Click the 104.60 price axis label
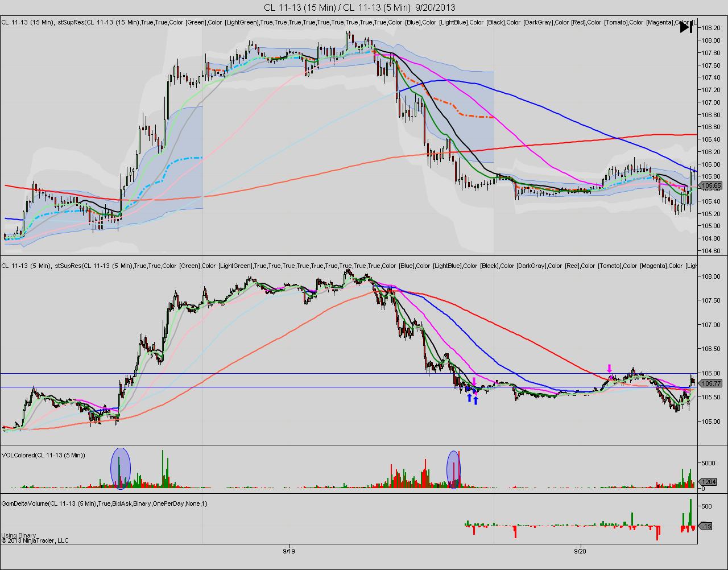 [x=712, y=251]
